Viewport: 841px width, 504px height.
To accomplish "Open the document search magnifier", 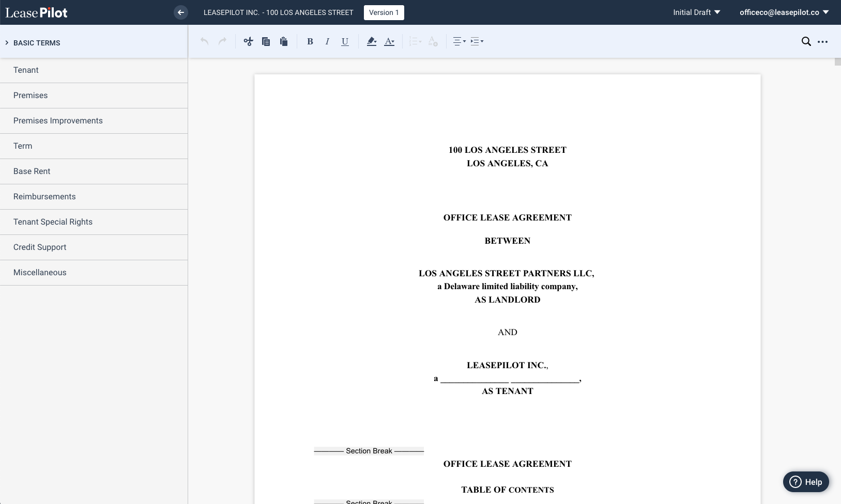I will click(805, 41).
